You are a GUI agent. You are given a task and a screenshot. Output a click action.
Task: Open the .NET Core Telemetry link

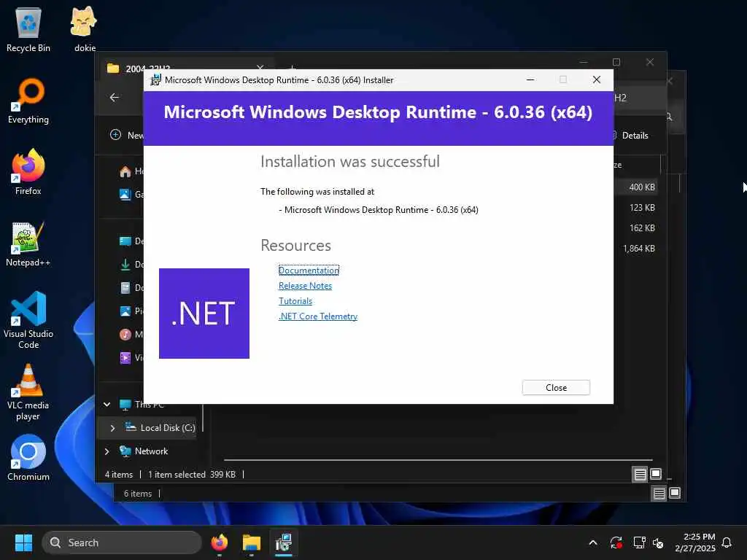point(318,316)
